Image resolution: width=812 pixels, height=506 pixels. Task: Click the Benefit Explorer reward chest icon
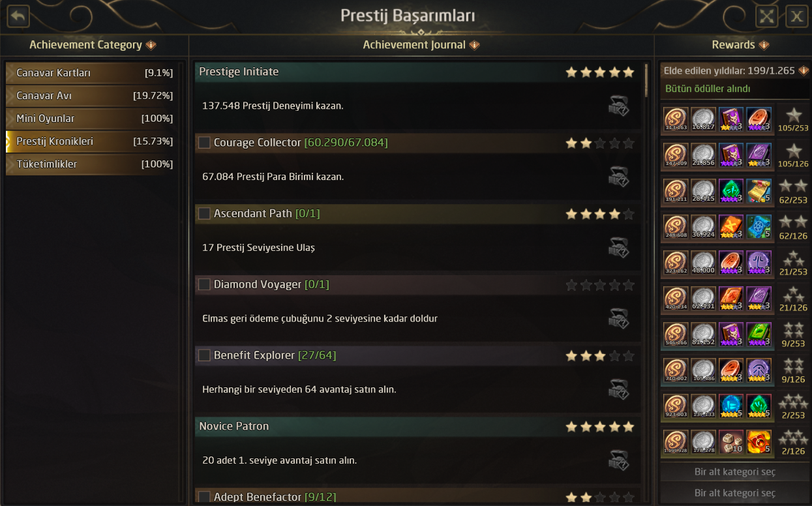click(x=618, y=390)
